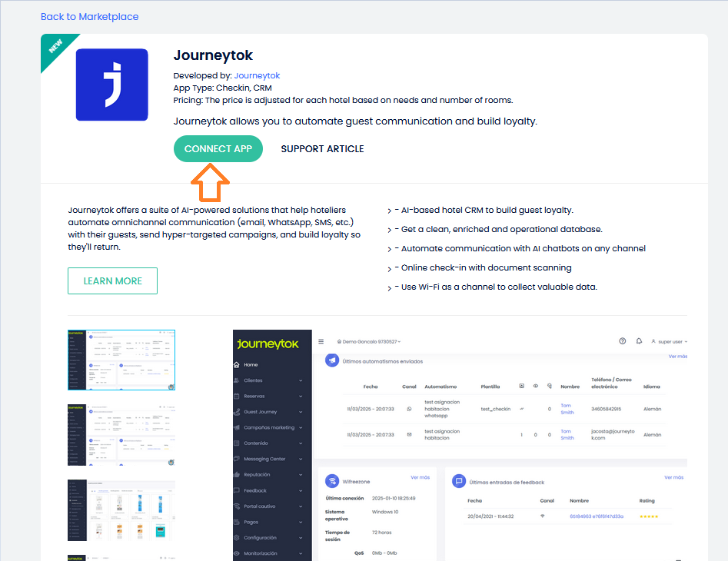Click the megaphone icon beside Últimos automatismos
728x561 pixels.
click(332, 360)
